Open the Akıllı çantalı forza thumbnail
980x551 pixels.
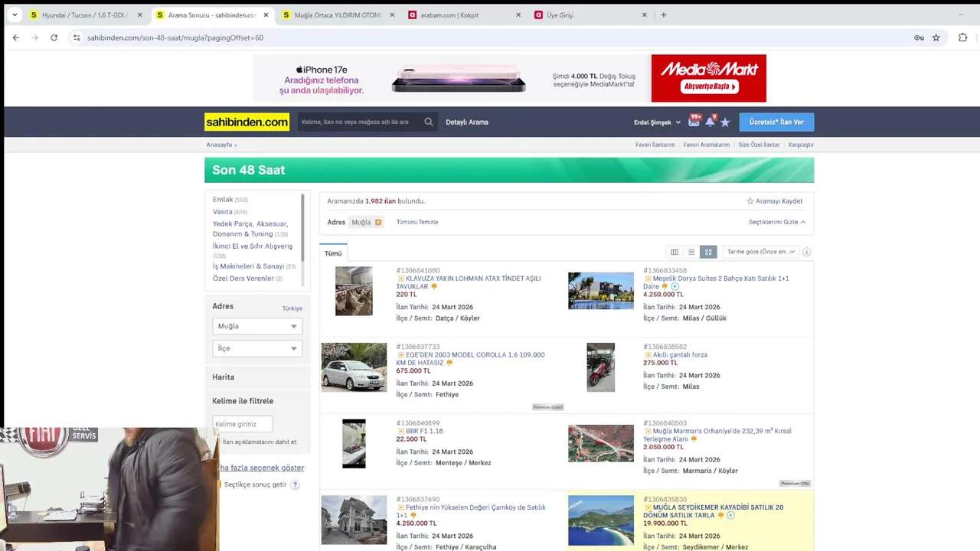click(600, 367)
